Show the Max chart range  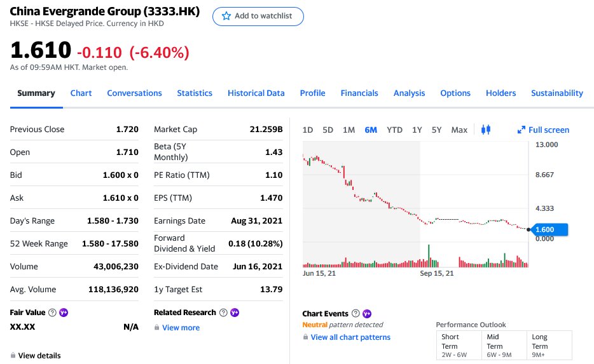click(459, 130)
